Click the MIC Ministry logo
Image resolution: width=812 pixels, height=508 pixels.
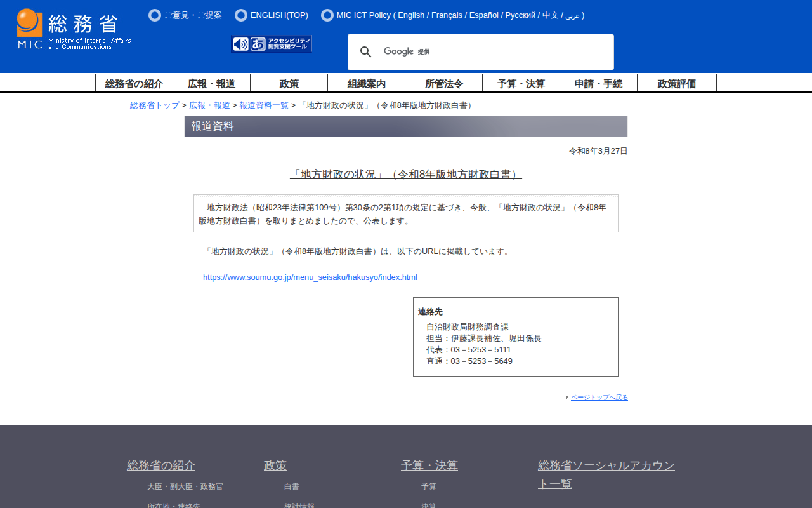(x=74, y=29)
